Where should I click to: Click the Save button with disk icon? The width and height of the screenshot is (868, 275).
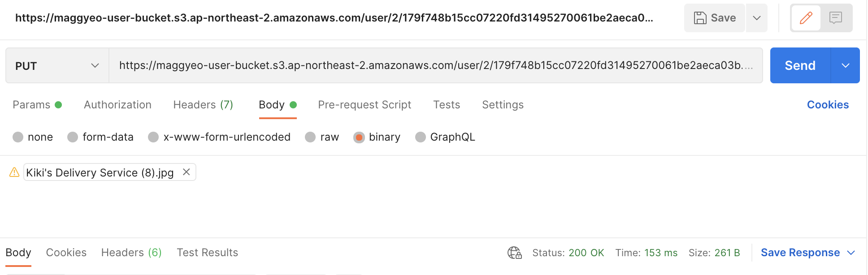pos(715,18)
